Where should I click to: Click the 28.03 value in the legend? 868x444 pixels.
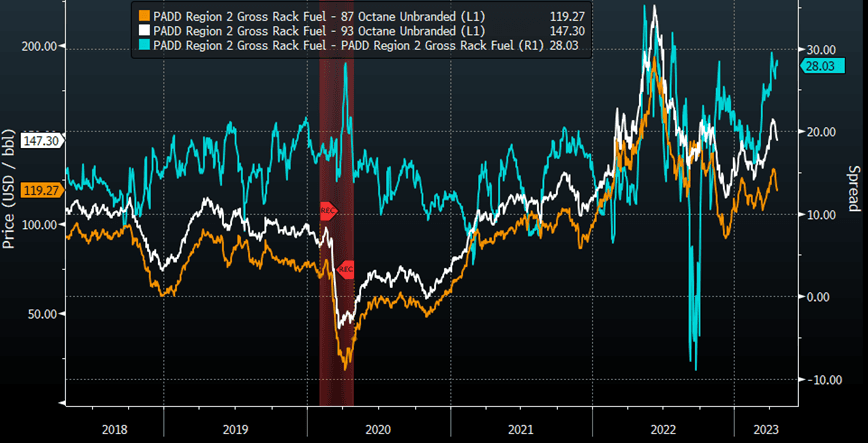click(564, 46)
